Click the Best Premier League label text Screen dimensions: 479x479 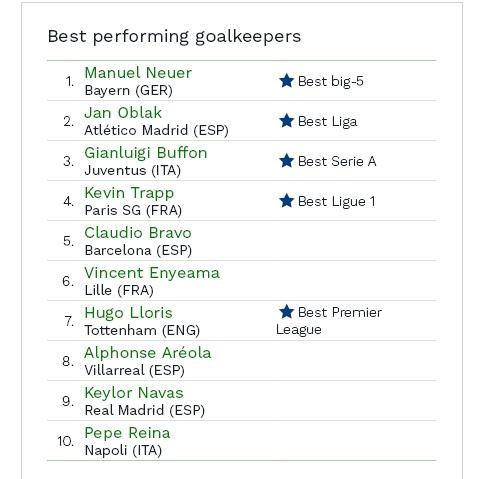(x=329, y=321)
